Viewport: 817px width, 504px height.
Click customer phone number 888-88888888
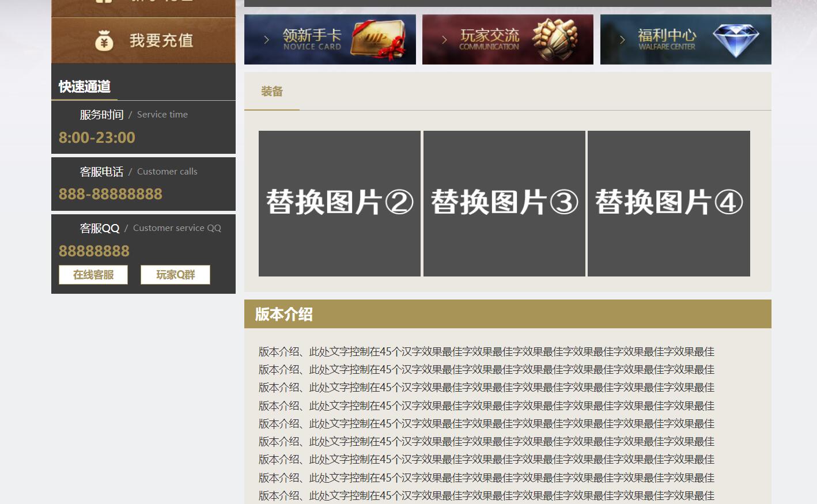point(111,194)
